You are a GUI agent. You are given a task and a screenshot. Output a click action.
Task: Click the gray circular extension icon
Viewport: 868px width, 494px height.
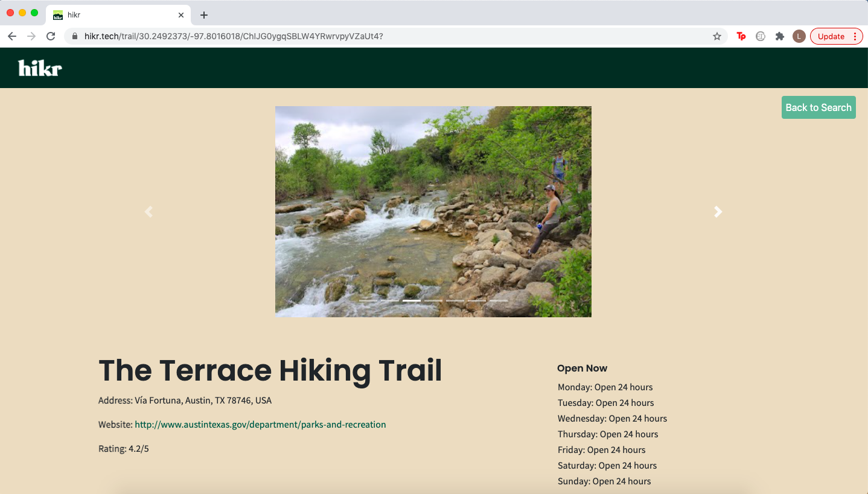tap(761, 36)
